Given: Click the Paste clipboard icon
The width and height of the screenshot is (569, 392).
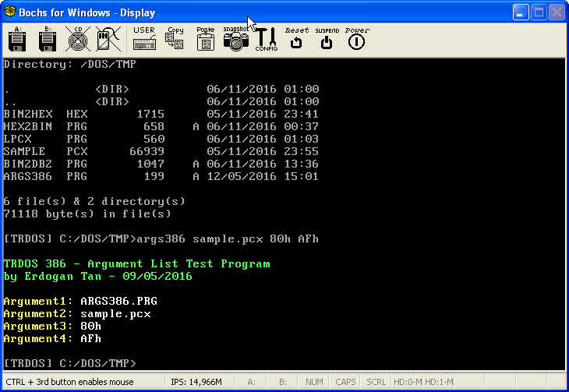Looking at the screenshot, I should (206, 38).
